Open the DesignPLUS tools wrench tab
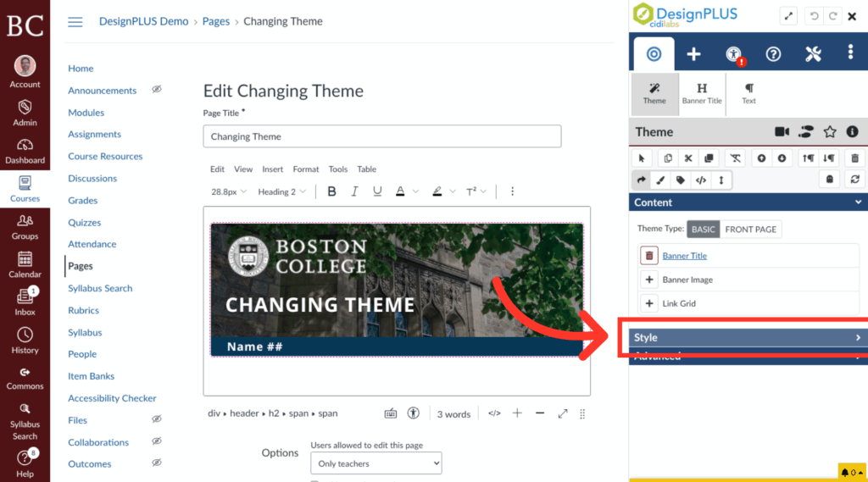 point(813,54)
